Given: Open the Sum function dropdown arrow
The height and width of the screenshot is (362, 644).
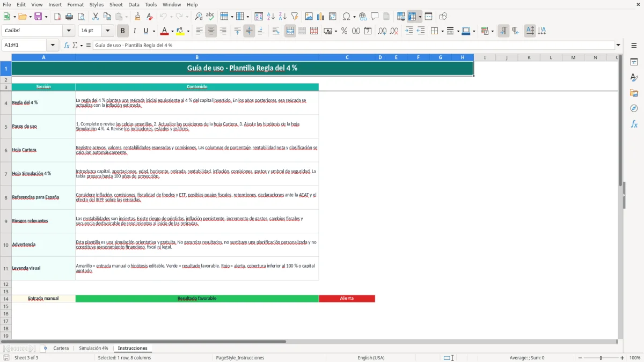Looking at the screenshot, I should click(82, 45).
